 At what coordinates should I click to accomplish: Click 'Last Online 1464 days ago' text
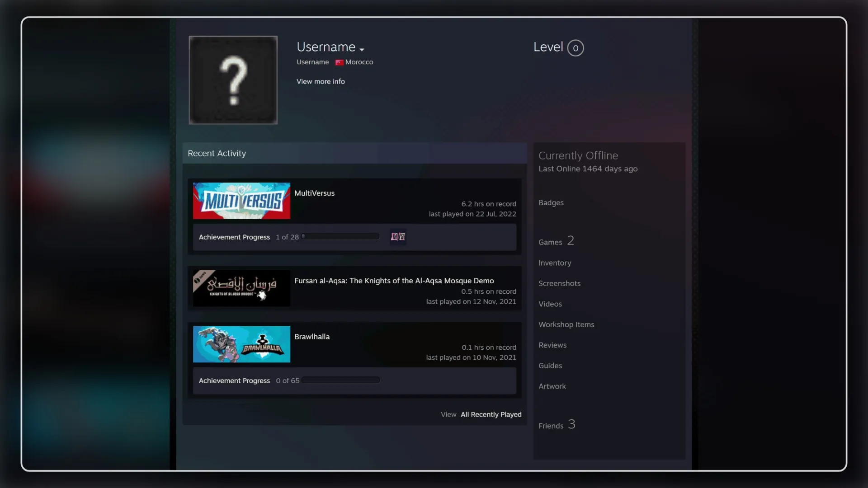coord(588,169)
